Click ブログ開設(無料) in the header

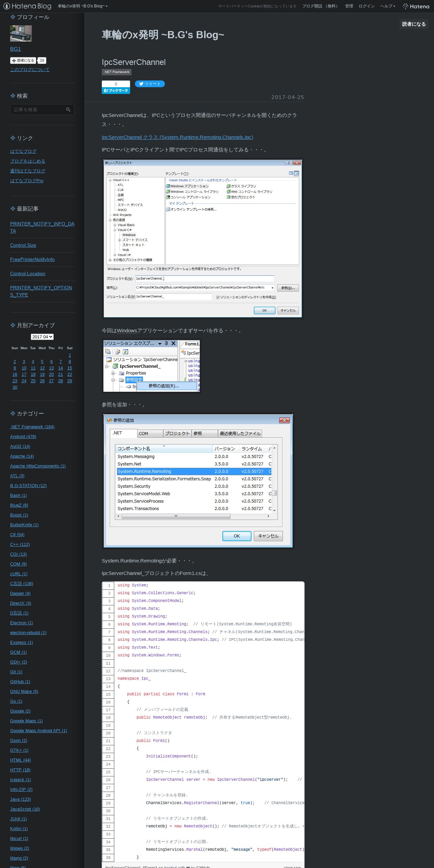320,6
